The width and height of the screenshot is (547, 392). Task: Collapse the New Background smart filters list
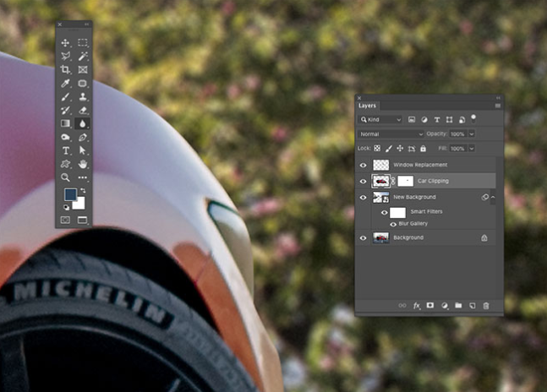493,197
